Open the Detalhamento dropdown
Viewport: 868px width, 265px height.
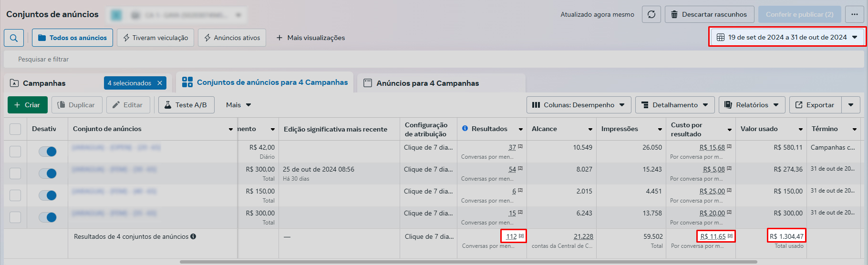click(x=674, y=105)
